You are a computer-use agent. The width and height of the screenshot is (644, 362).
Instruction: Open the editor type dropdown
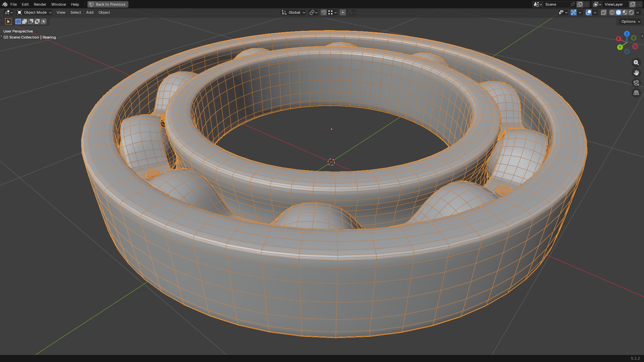click(x=8, y=12)
